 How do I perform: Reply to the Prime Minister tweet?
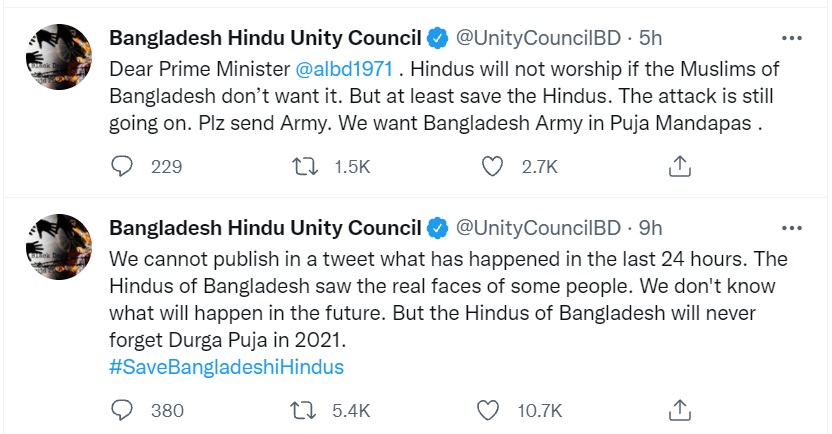point(121,167)
